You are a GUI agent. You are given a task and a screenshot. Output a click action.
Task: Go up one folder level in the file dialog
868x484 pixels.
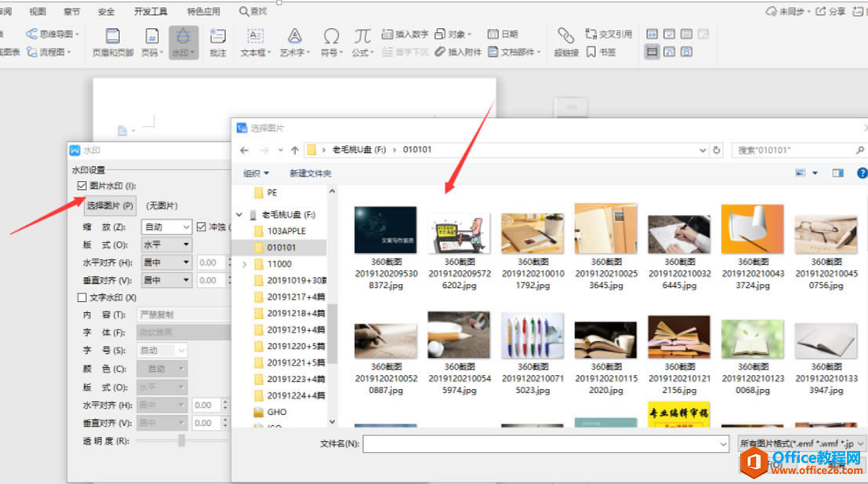point(295,150)
